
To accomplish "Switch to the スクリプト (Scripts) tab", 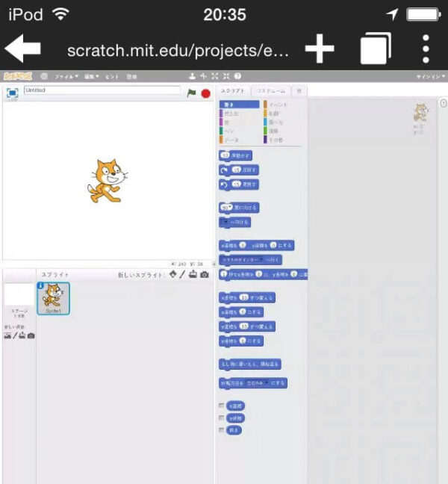I will [x=233, y=91].
